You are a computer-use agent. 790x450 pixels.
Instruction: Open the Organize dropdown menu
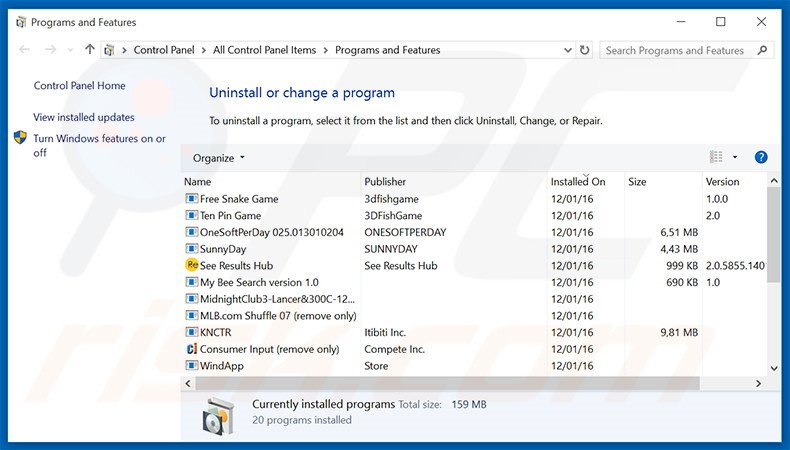[219, 158]
